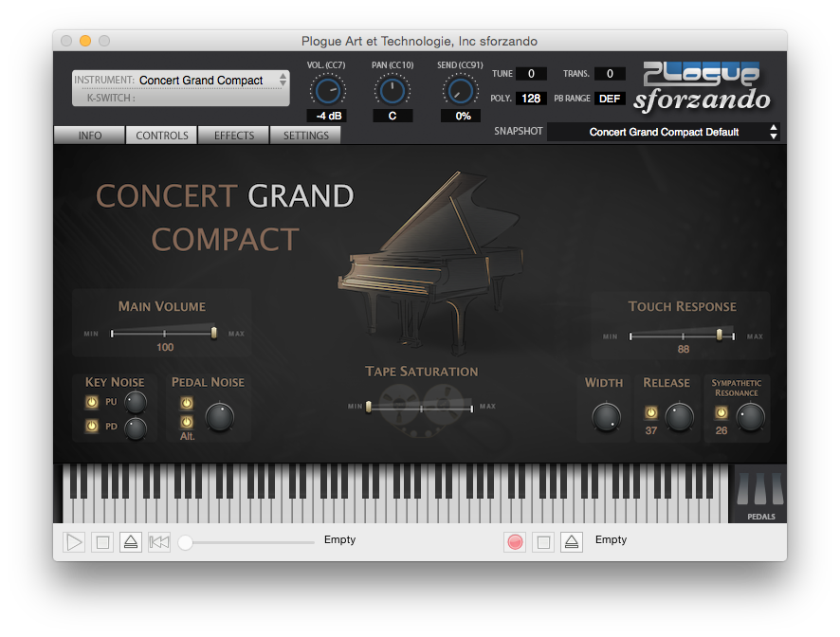Click the Main Volume slider handle
840x637 pixels.
click(213, 333)
